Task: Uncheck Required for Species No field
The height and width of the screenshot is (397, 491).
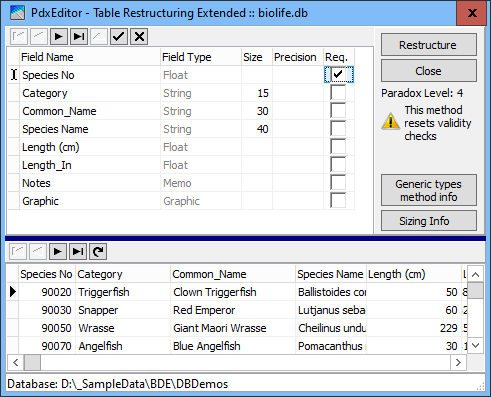Action: tap(338, 74)
